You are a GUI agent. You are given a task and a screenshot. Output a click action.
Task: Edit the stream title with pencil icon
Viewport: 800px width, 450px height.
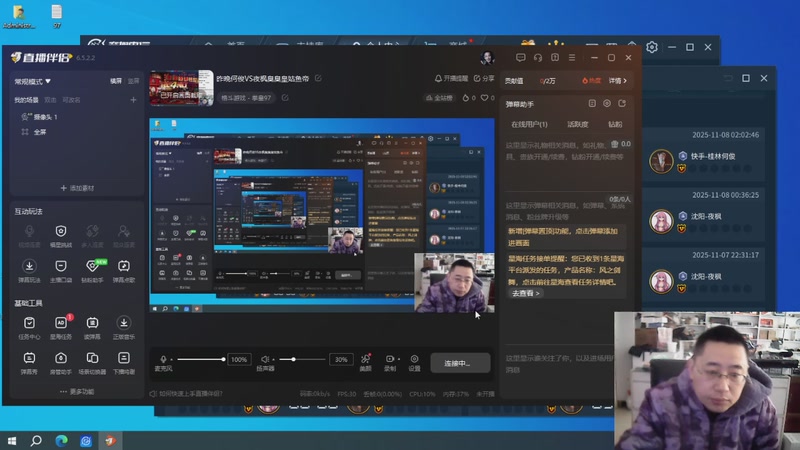click(x=318, y=78)
